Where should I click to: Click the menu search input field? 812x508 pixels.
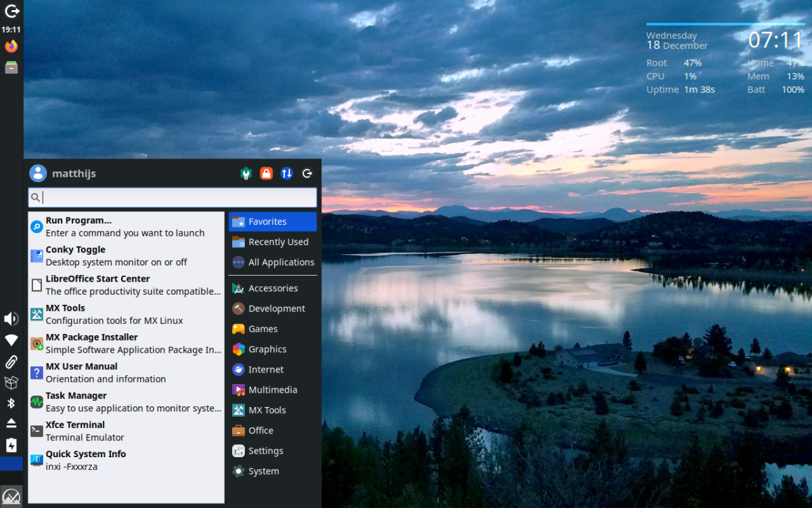173,197
